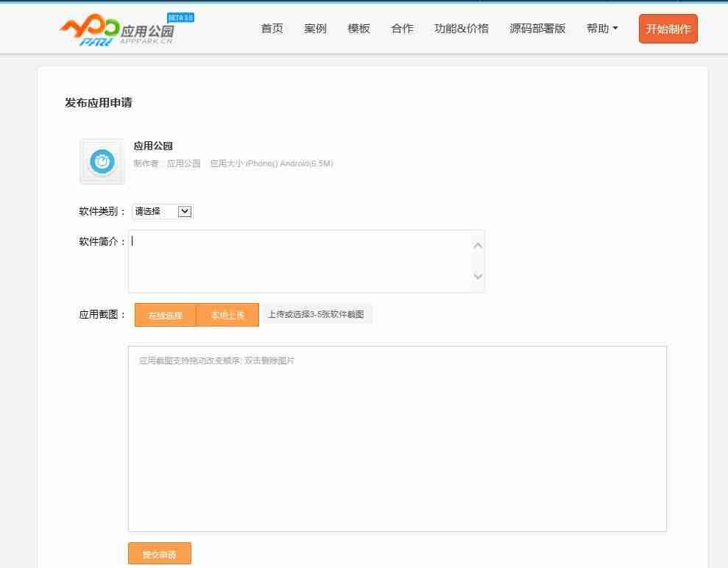The width and height of the screenshot is (728, 568).
Task: Click the scroll-down arrow in the description box
Action: click(x=477, y=277)
